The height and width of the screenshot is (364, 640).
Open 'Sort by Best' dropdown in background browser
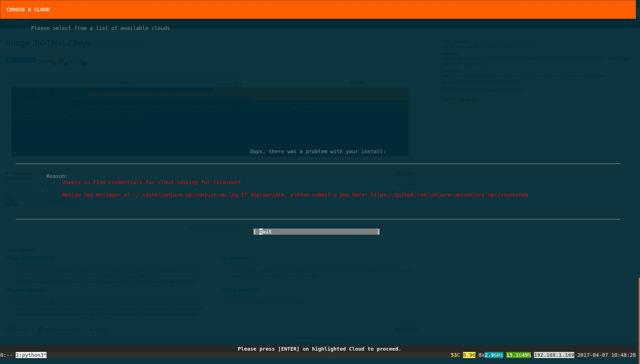407,185
